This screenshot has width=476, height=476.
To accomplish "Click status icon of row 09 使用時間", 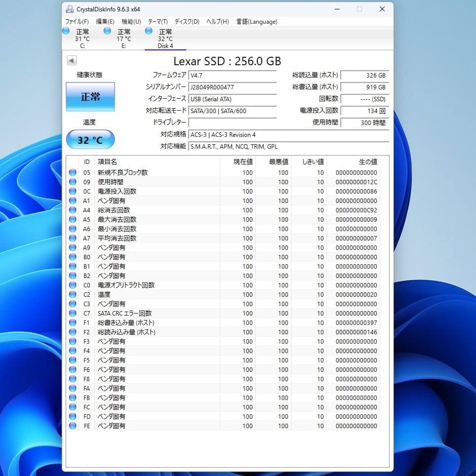I will [x=73, y=182].
